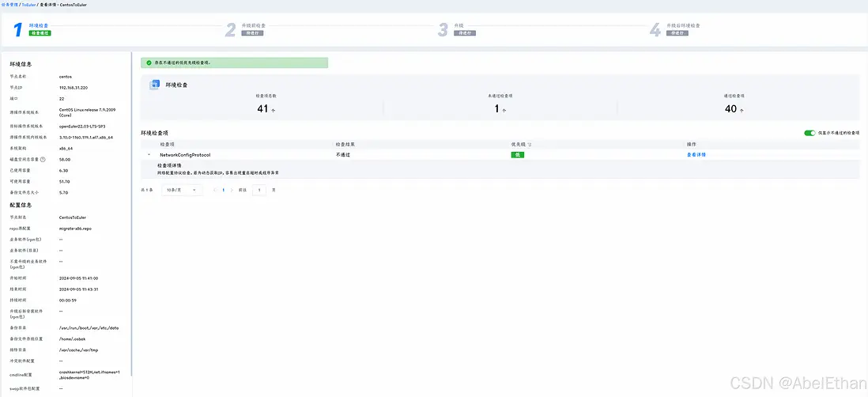The width and height of the screenshot is (868, 397).
Task: Click step 2 number for pre-upgrade check
Action: pos(231,29)
